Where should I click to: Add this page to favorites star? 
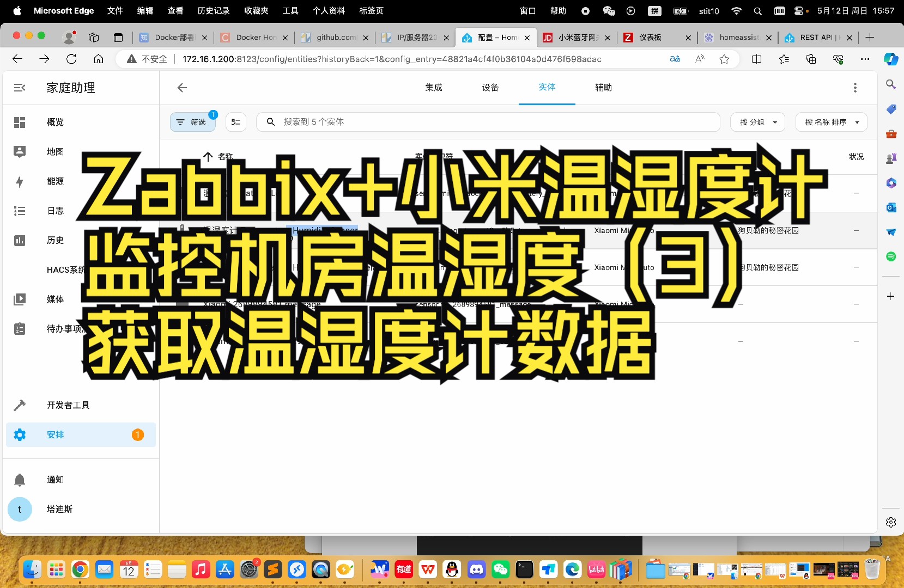point(724,59)
